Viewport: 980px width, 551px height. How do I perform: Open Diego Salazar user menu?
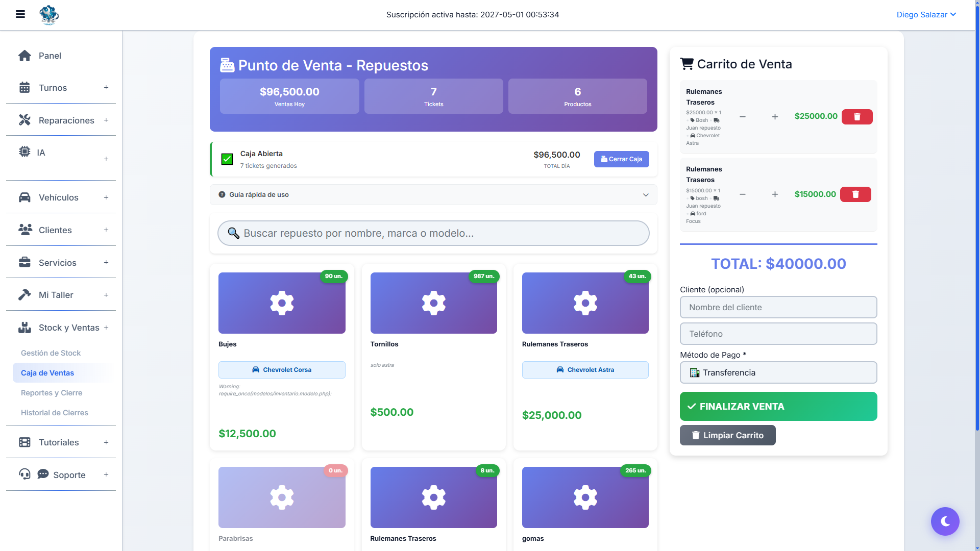[x=926, y=15]
